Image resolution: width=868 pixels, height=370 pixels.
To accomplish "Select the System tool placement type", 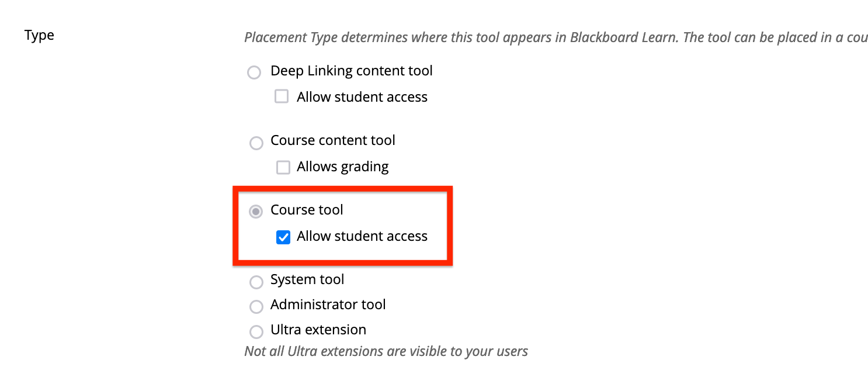I will pyautogui.click(x=256, y=282).
